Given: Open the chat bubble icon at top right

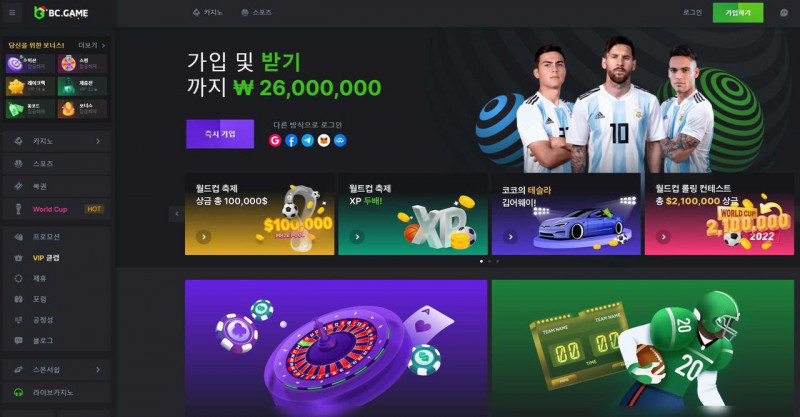Looking at the screenshot, I should 784,13.
